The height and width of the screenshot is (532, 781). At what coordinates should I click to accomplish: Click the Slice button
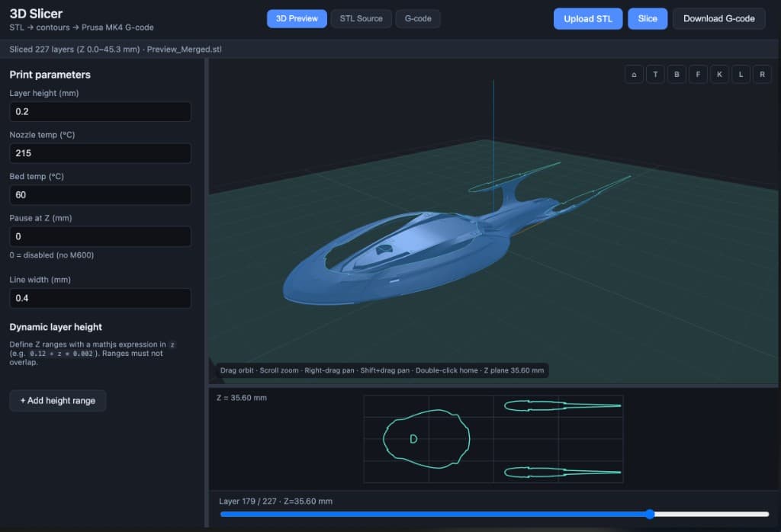click(x=648, y=18)
